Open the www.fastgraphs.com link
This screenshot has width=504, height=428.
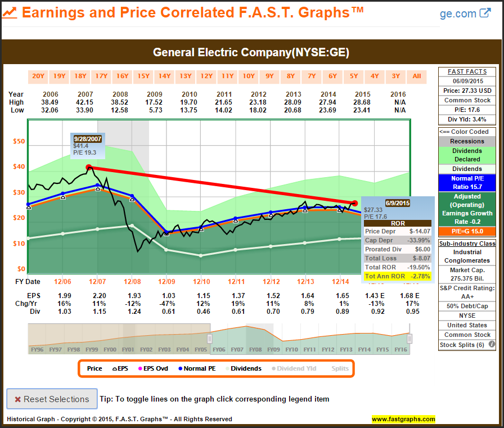[403, 419]
